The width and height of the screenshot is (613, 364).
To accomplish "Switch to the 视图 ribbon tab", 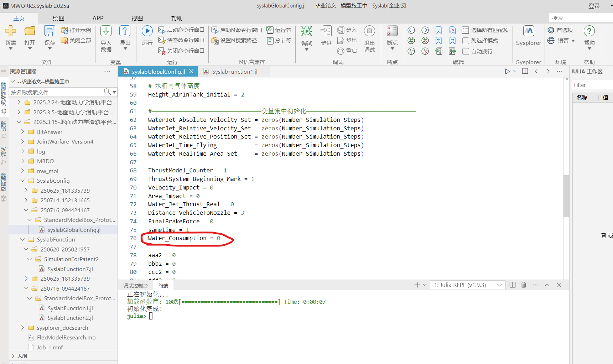I will 137,18.
